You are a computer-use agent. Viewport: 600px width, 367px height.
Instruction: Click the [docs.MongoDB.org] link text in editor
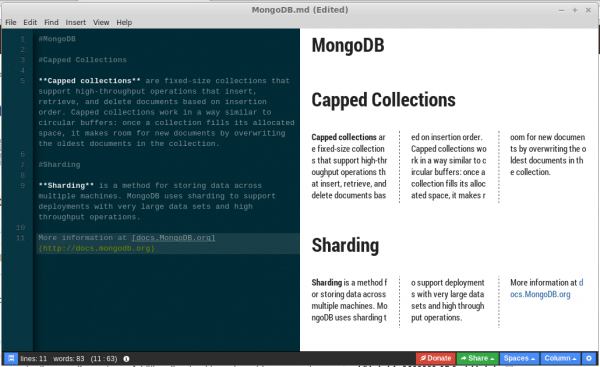(173, 238)
